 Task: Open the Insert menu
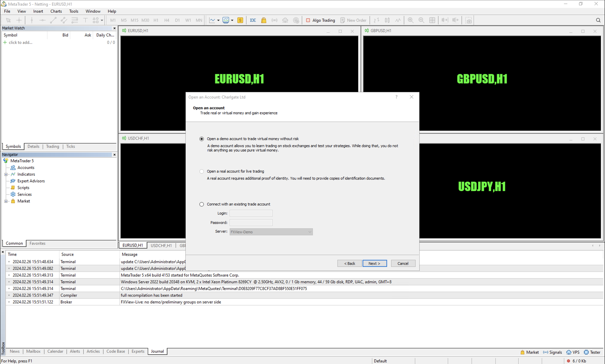[x=38, y=11]
